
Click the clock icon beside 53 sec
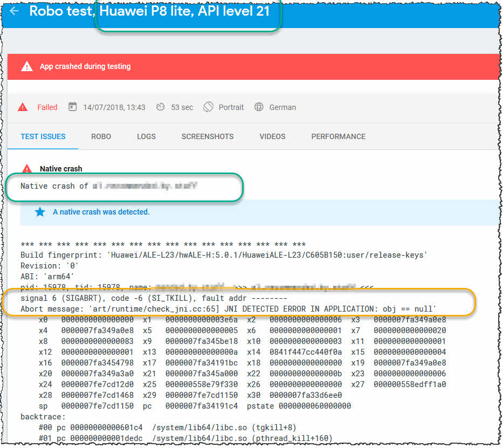point(161,107)
